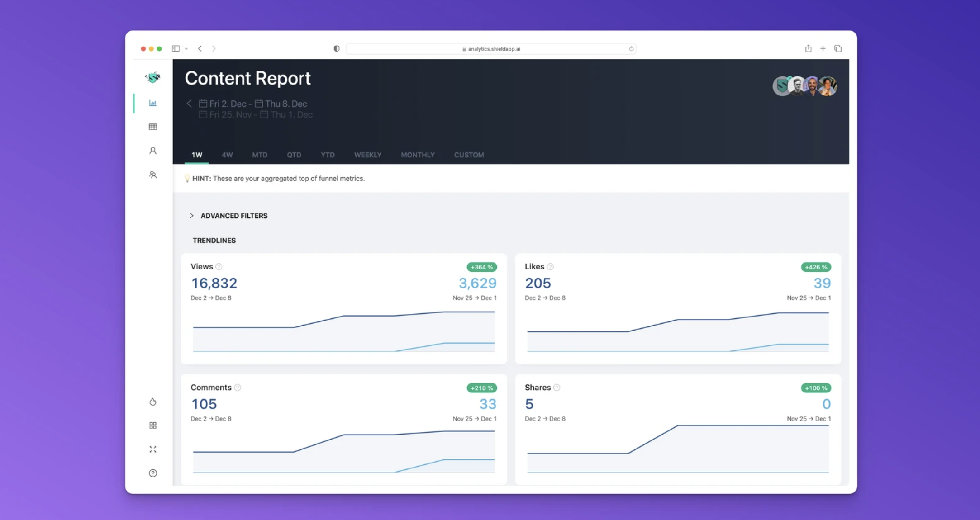This screenshot has width=980, height=520.
Task: Switch to the 4W tab
Action: [x=227, y=155]
